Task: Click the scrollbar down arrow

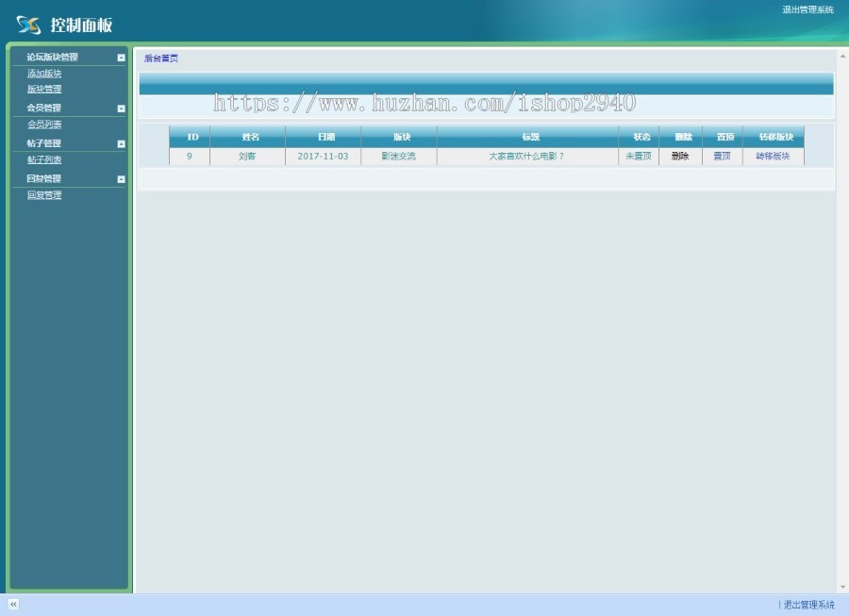Action: point(842,587)
